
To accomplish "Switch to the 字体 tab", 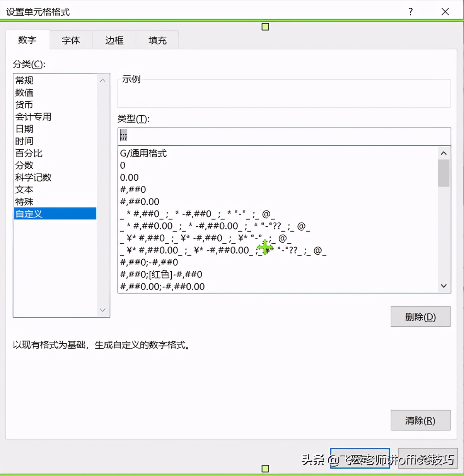I will 71,40.
